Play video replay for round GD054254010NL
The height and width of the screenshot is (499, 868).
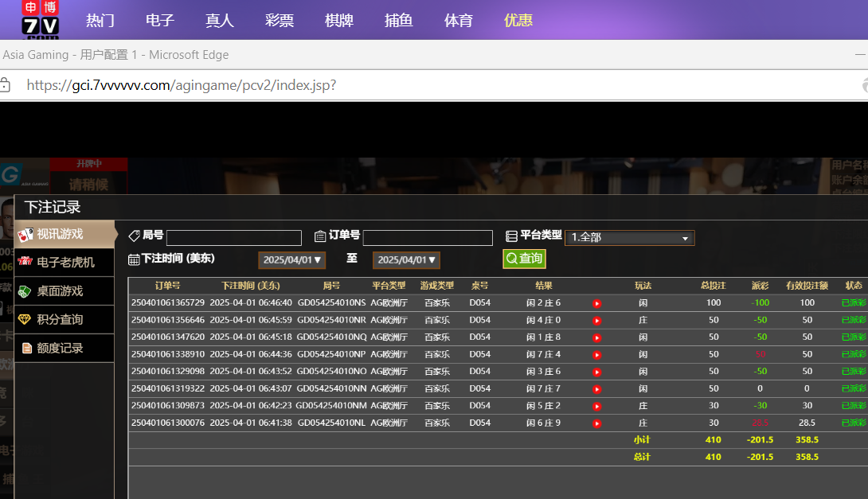pyautogui.click(x=596, y=423)
